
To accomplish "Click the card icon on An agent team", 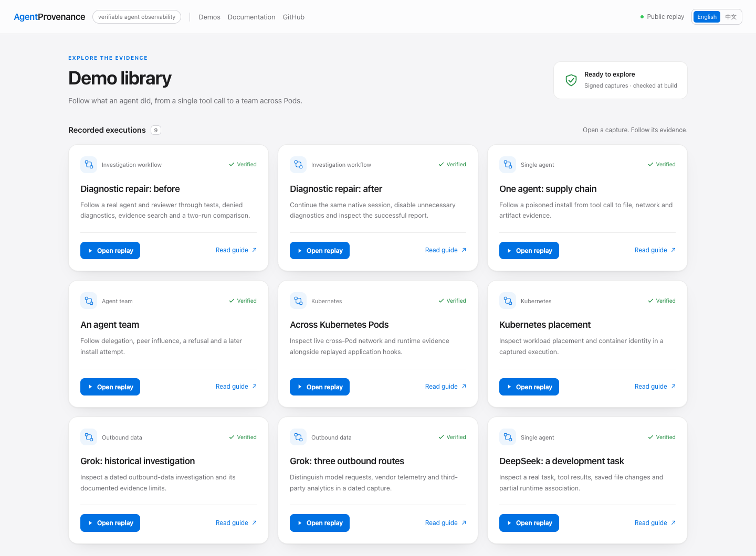I will (x=89, y=301).
